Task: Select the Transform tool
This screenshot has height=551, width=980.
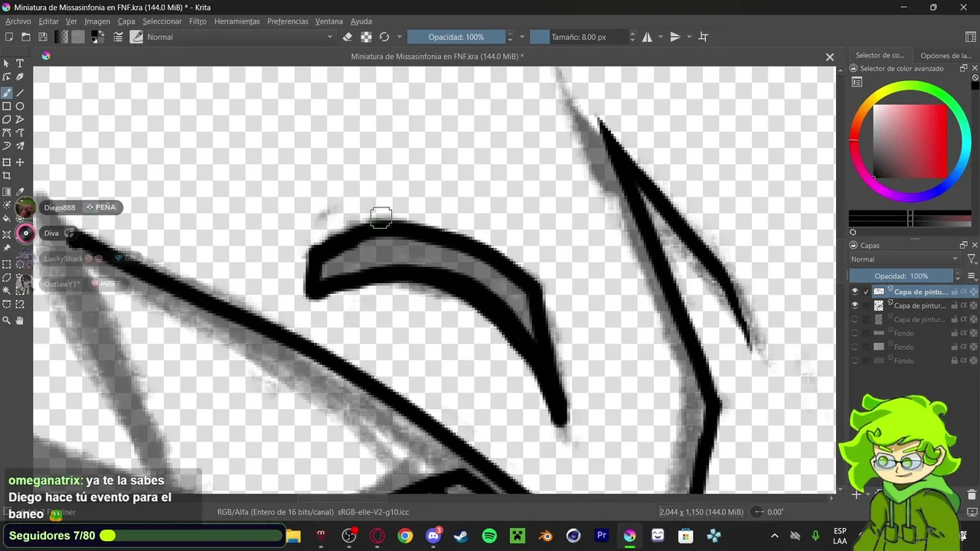Action: 7,162
